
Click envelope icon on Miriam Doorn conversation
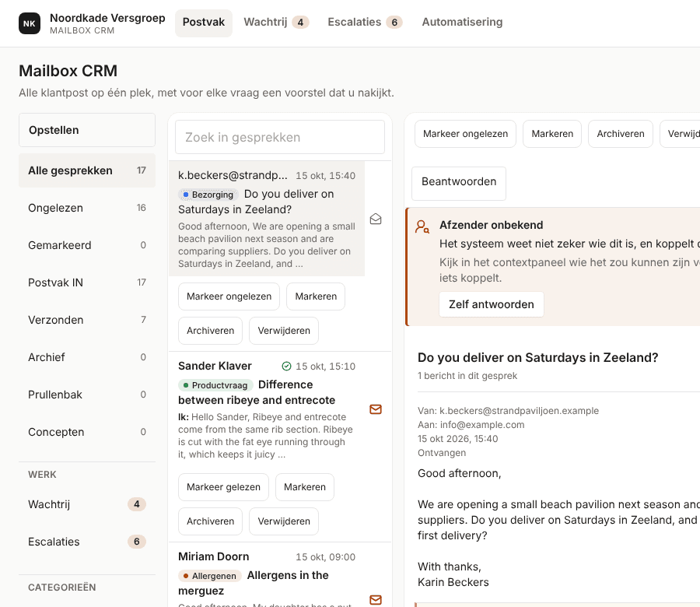tap(376, 599)
